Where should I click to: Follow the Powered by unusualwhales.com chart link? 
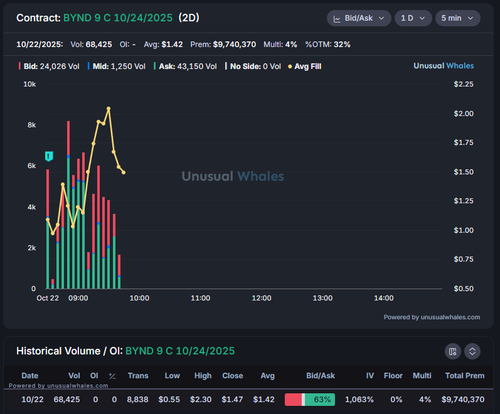[x=432, y=317]
